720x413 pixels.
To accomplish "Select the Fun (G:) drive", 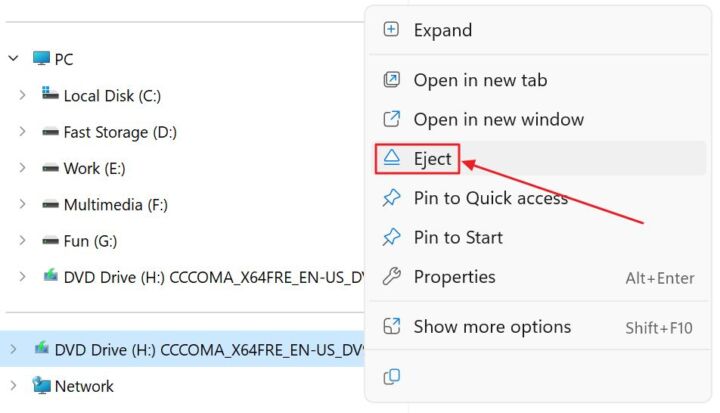I will tap(90, 240).
